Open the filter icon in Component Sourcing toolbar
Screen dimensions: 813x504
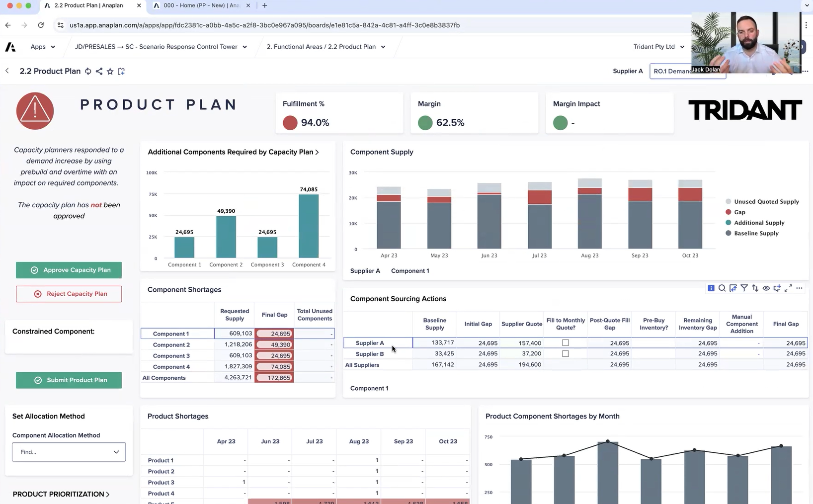744,288
